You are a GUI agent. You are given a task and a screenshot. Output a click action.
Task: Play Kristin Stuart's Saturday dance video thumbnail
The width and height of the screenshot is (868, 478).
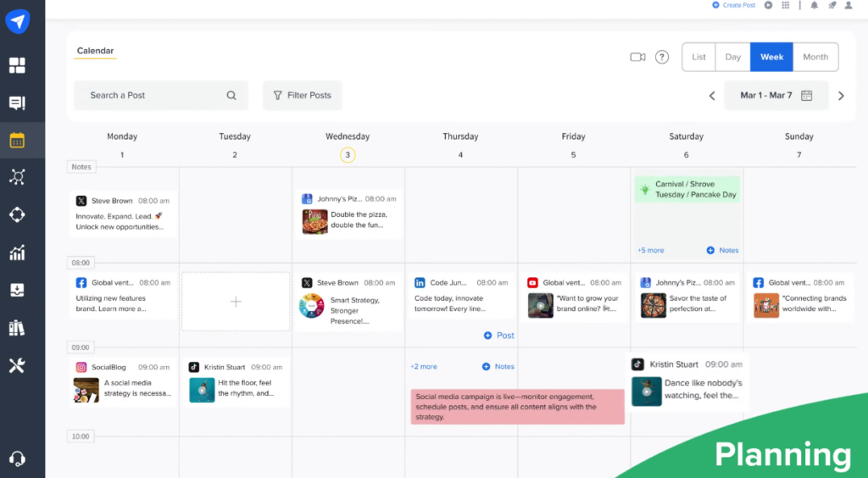click(x=647, y=392)
